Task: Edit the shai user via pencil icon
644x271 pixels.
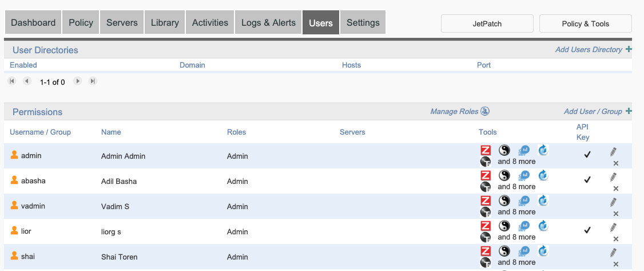Action: coord(613,253)
